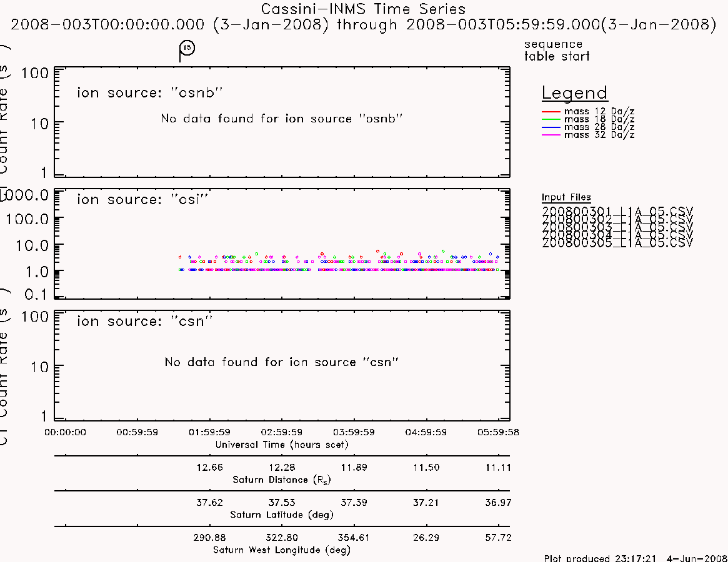
Task: Click the 02:59:59 time axis label
Action: tap(282, 432)
